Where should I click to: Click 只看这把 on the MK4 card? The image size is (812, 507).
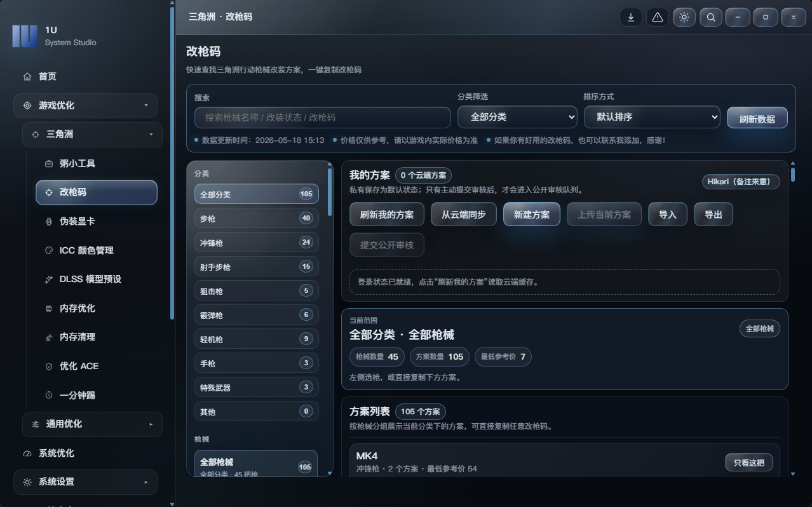749,463
